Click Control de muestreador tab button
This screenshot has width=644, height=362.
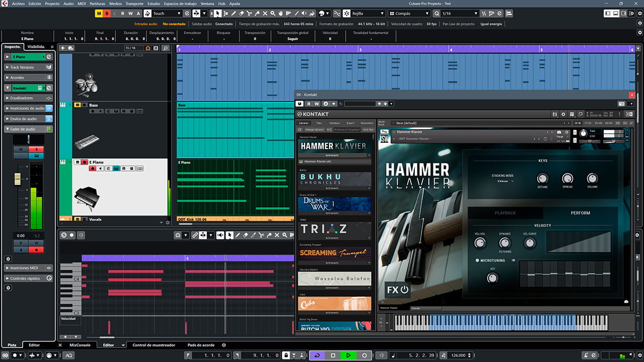click(153, 345)
